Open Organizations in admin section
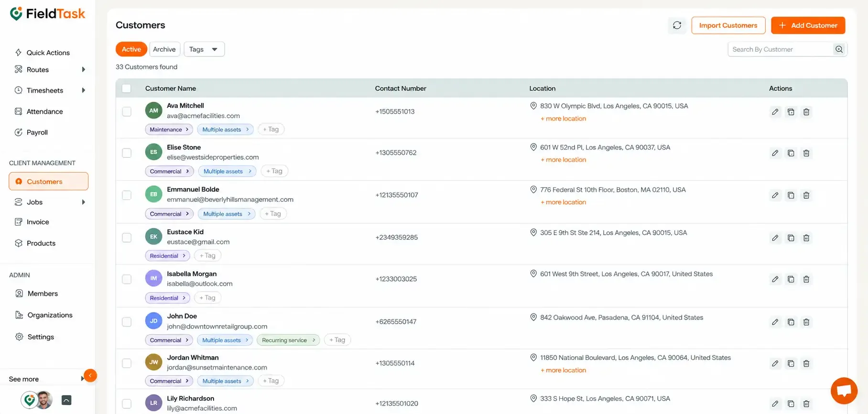Screen dimensions: 868x414 [44, 315]
